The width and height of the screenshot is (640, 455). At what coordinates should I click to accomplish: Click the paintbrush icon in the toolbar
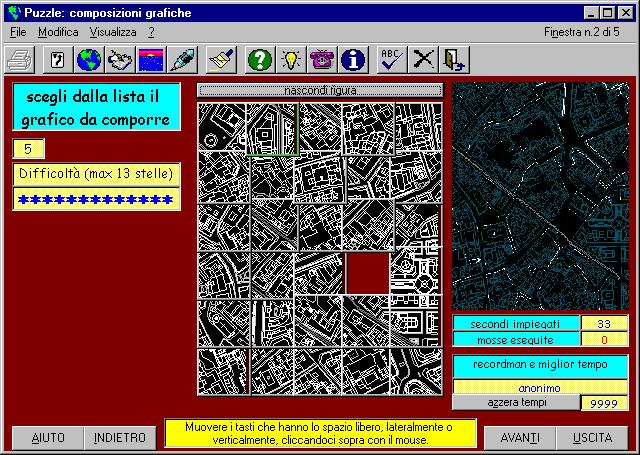pyautogui.click(x=221, y=60)
